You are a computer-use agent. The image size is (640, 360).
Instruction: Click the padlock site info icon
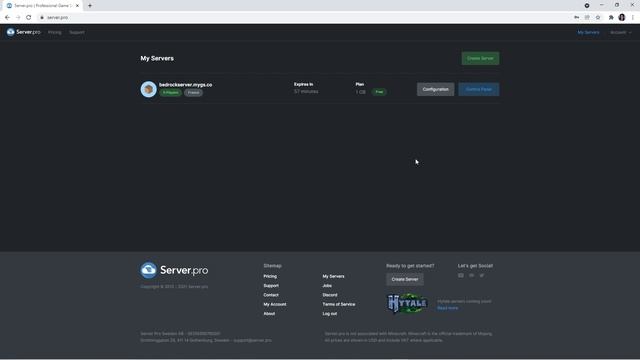click(x=42, y=18)
